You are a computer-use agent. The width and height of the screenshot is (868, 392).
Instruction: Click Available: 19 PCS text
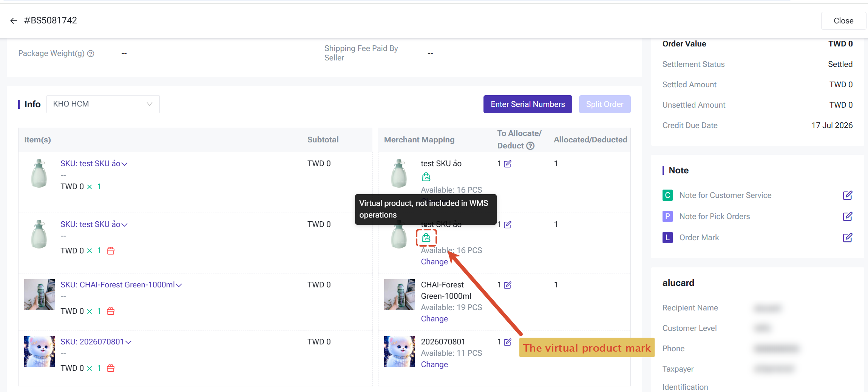point(451,307)
